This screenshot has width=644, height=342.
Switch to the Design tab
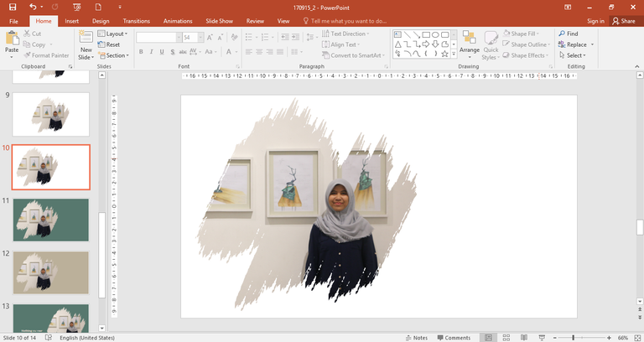pos(101,21)
